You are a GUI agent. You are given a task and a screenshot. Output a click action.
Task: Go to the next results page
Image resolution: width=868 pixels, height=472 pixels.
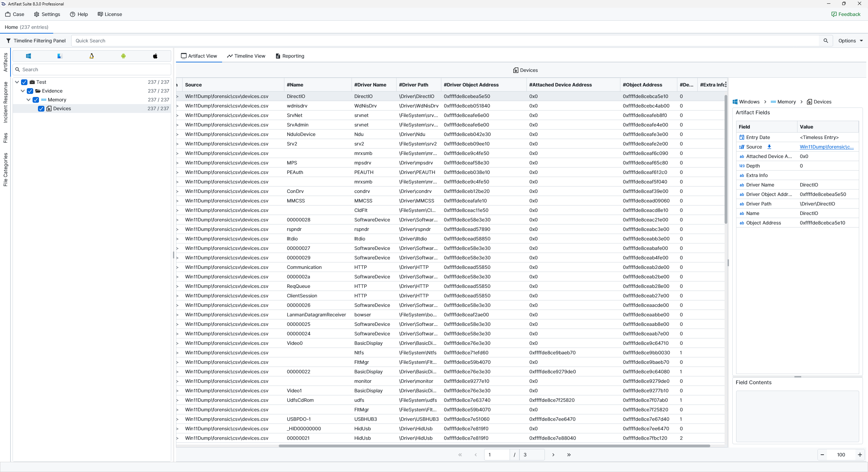[x=553, y=455]
